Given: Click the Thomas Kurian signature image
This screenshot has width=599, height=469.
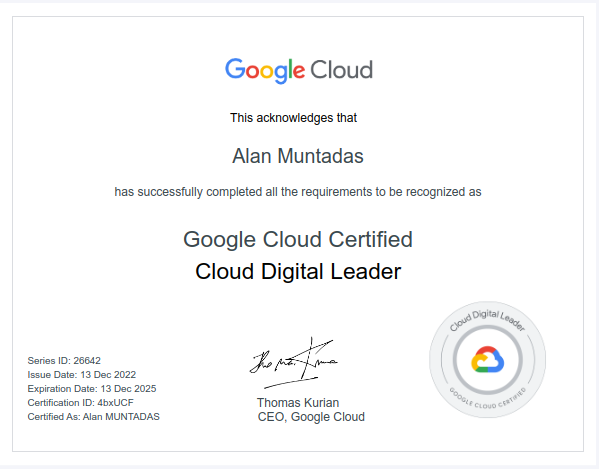Looking at the screenshot, I should (293, 363).
